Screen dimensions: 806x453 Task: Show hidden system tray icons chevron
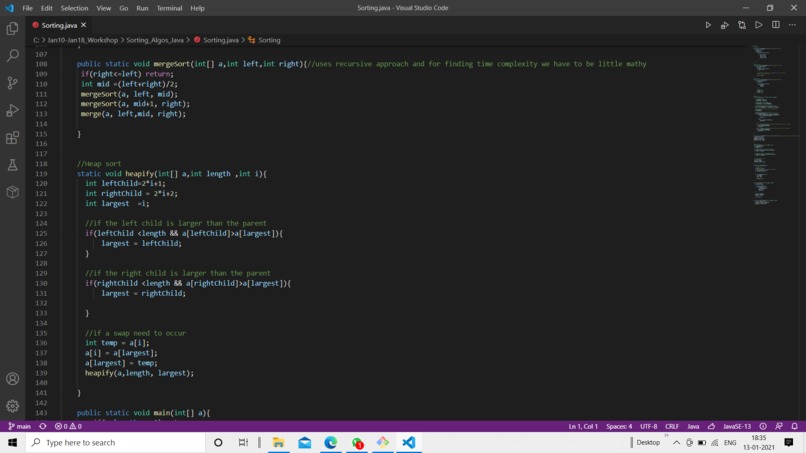pyautogui.click(x=676, y=442)
